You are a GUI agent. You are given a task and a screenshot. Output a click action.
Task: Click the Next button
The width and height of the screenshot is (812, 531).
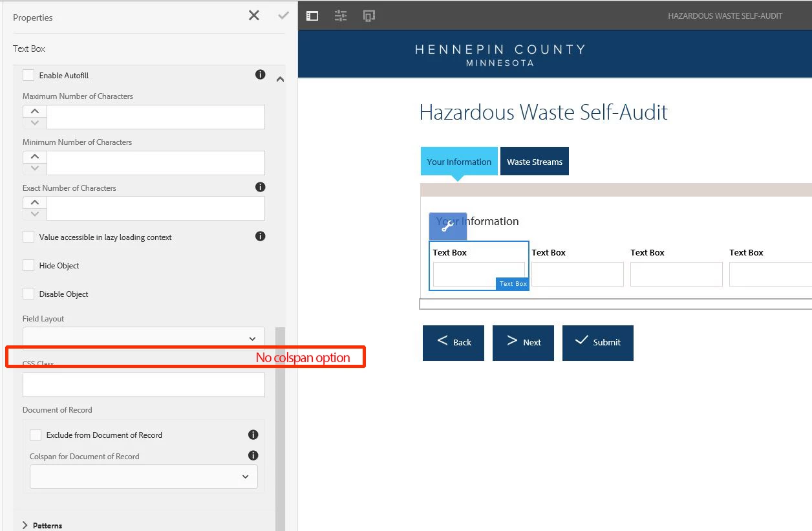pyautogui.click(x=523, y=343)
